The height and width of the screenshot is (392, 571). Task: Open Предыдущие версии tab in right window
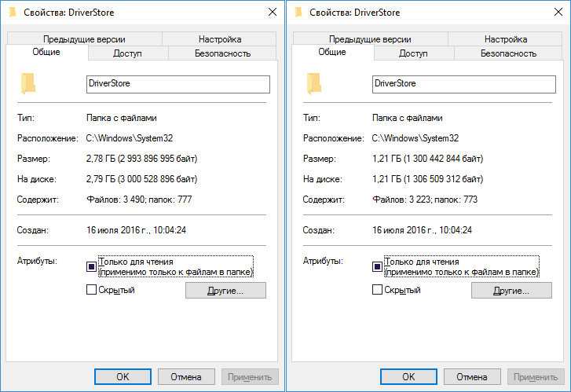(371, 39)
